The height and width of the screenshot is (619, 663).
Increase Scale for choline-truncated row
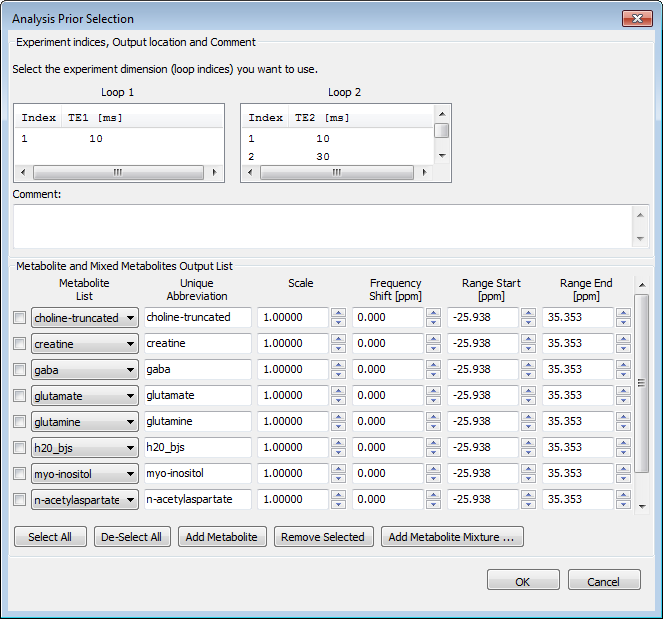(x=338, y=313)
